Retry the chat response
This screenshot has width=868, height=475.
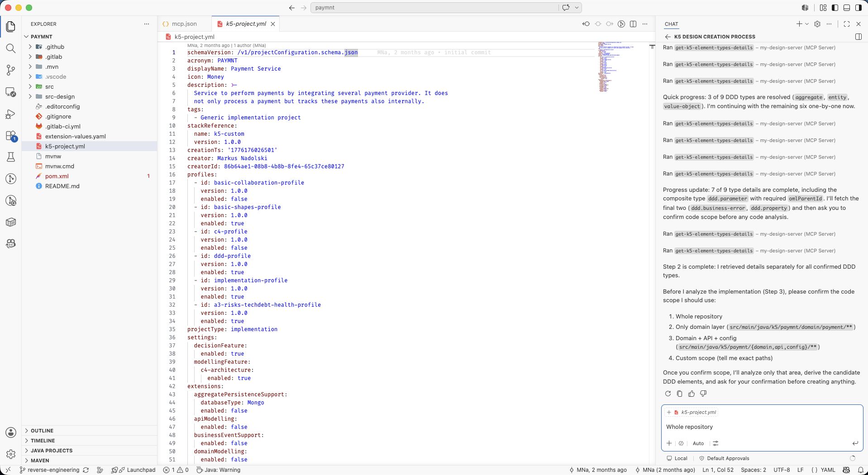pos(668,394)
